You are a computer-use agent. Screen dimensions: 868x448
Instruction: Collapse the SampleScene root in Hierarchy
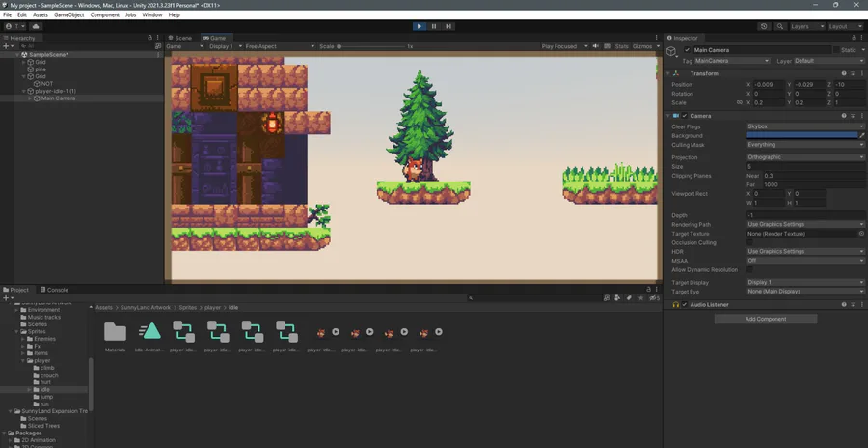point(16,55)
